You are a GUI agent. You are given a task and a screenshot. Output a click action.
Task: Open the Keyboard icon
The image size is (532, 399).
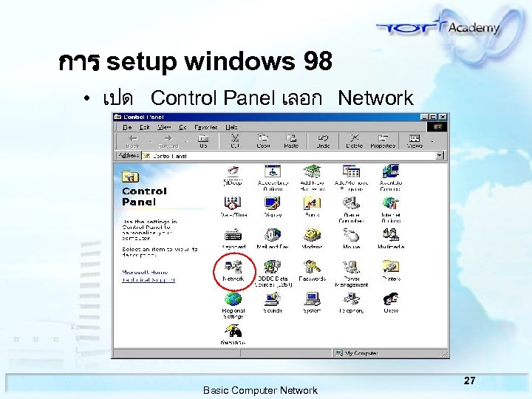pos(233,239)
